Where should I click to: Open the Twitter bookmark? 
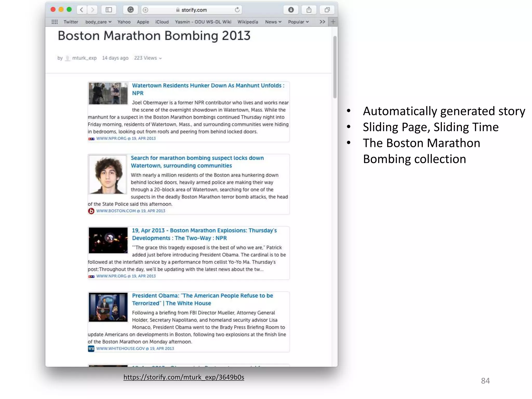pos(71,22)
